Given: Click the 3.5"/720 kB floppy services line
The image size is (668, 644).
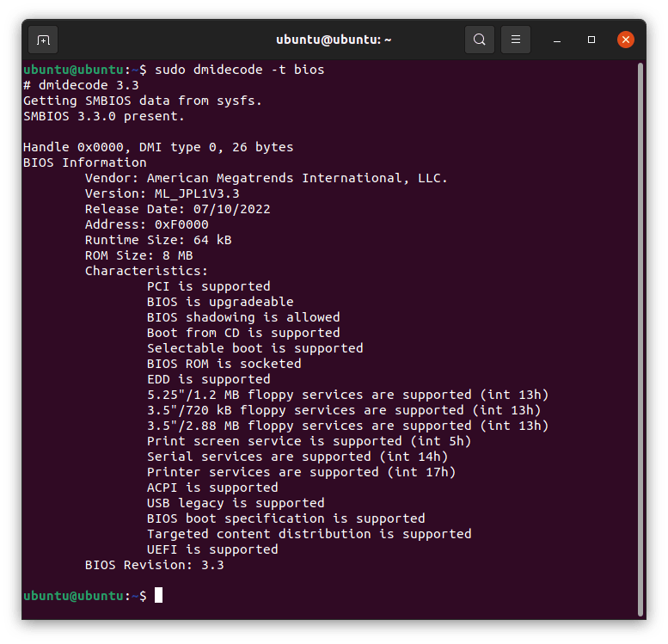Looking at the screenshot, I should 344,410.
